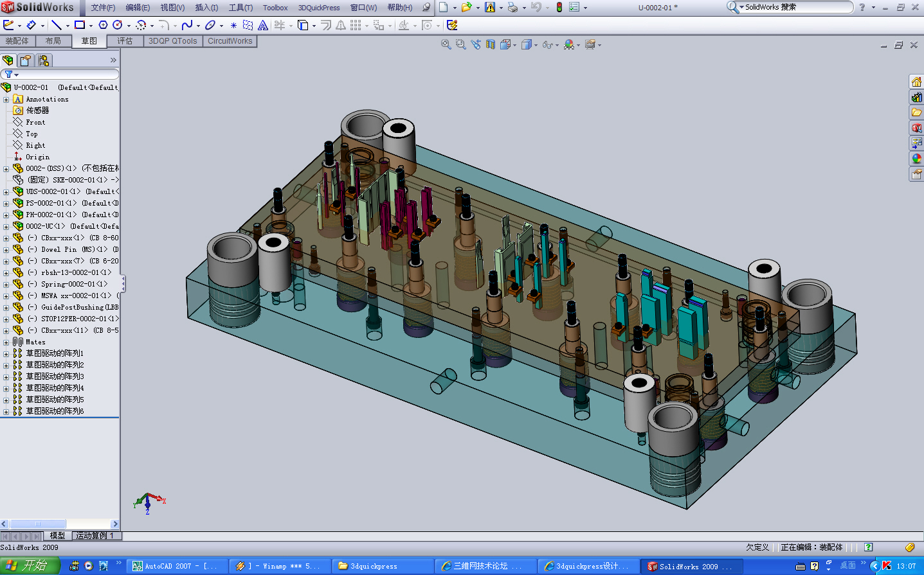Click the Open file folder icon
This screenshot has height=575, width=924.
click(x=466, y=7)
